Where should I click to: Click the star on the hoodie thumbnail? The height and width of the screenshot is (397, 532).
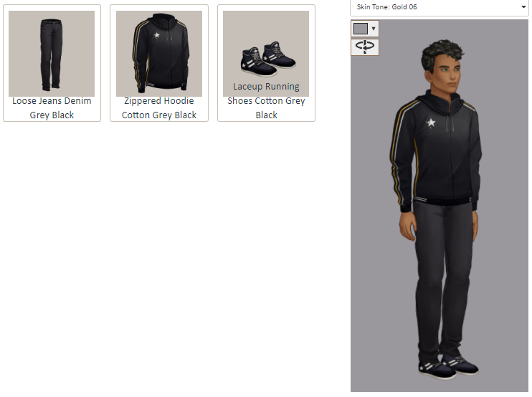pos(156,35)
